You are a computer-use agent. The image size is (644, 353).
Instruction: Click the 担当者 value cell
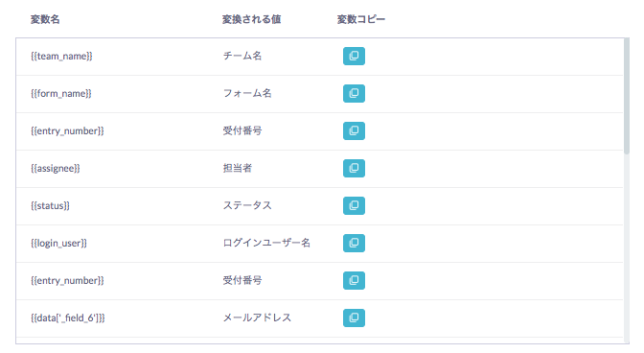coord(238,168)
